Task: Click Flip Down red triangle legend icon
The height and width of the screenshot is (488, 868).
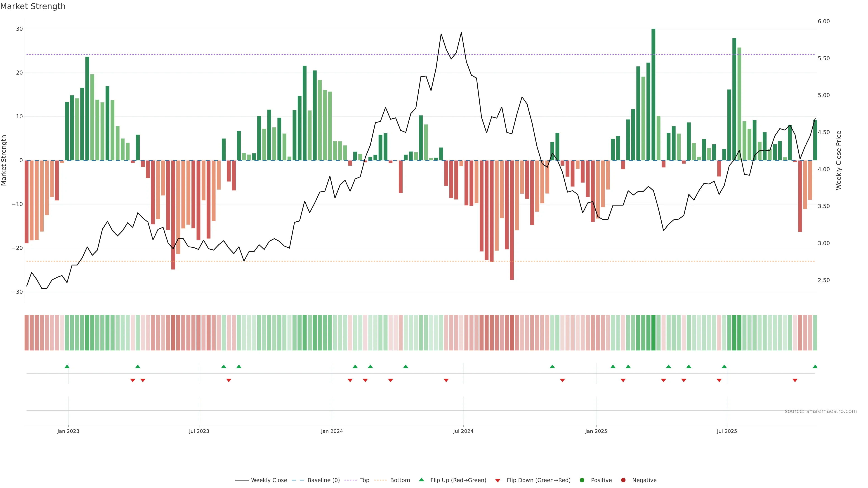Action: (498, 481)
